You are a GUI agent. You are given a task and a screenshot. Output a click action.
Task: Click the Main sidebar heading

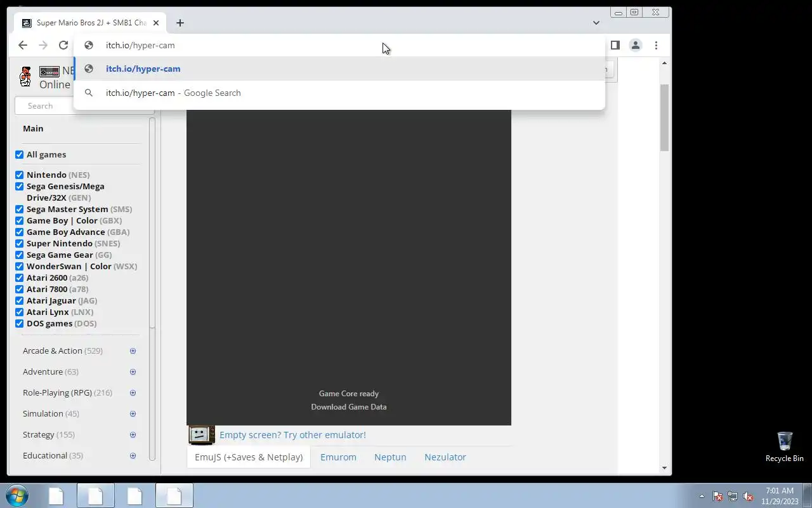tap(33, 128)
